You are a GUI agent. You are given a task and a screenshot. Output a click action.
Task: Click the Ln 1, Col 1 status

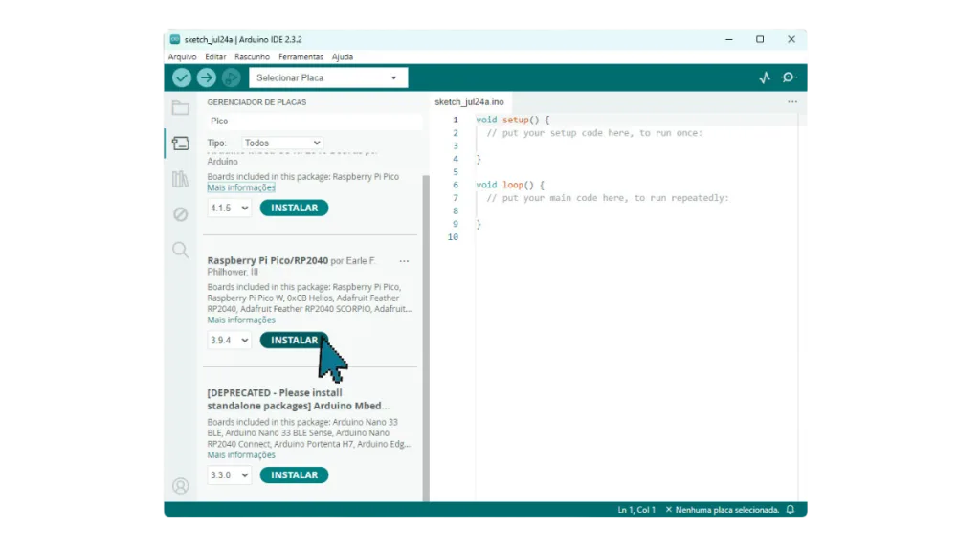(636, 510)
